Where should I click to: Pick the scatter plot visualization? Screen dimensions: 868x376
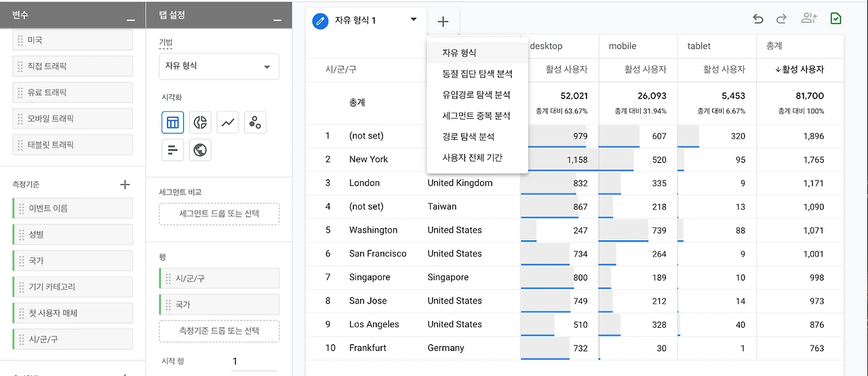(x=255, y=122)
